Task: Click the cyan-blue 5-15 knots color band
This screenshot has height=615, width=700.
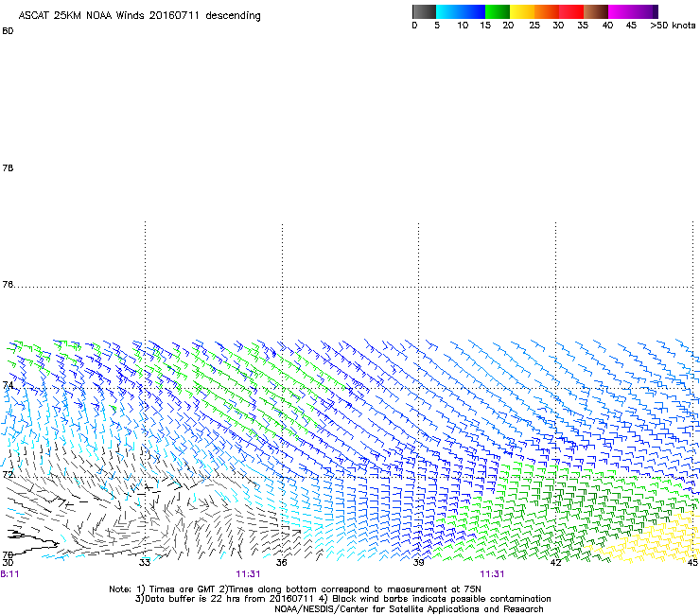Action: coord(461,11)
